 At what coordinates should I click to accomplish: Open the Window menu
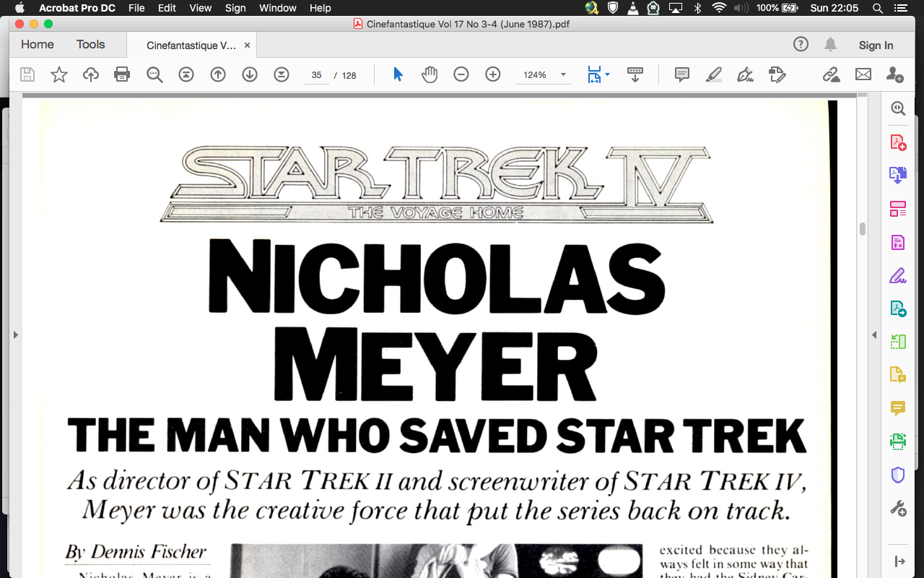point(278,8)
